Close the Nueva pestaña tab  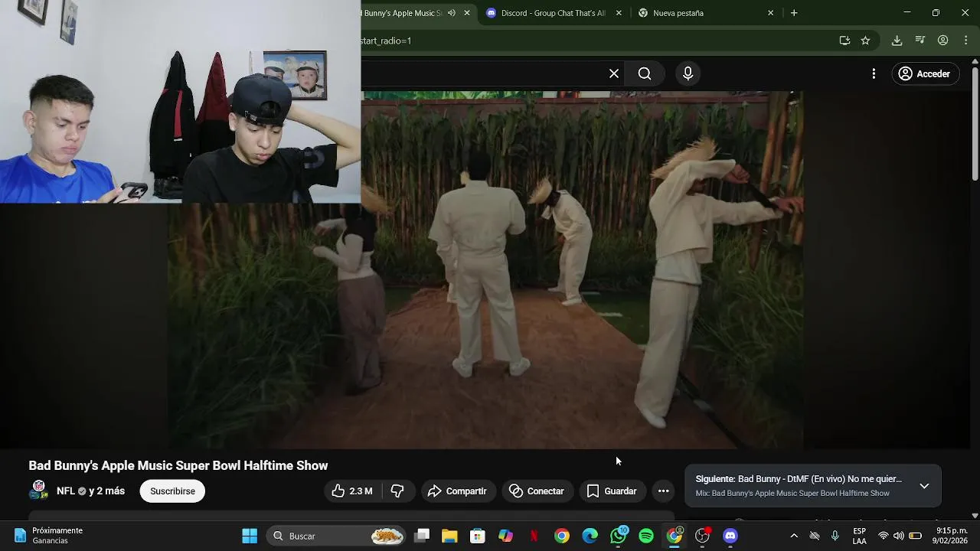(770, 13)
